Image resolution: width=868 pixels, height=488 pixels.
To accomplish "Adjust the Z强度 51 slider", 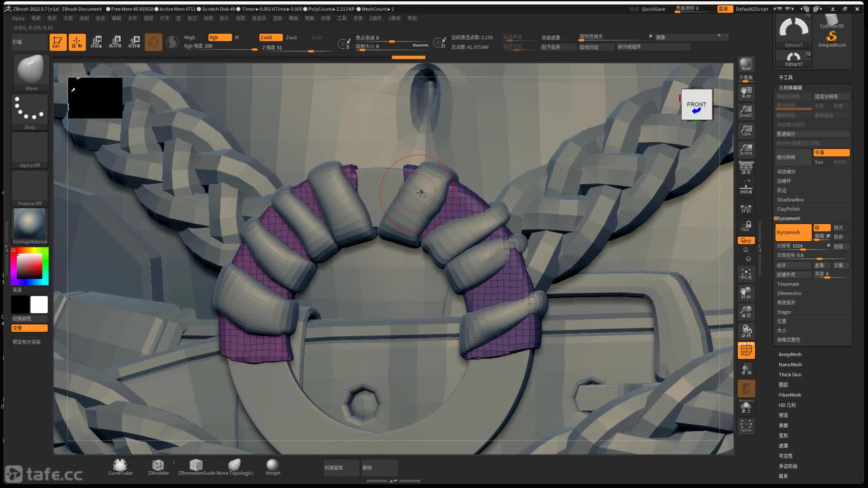I will click(x=296, y=47).
